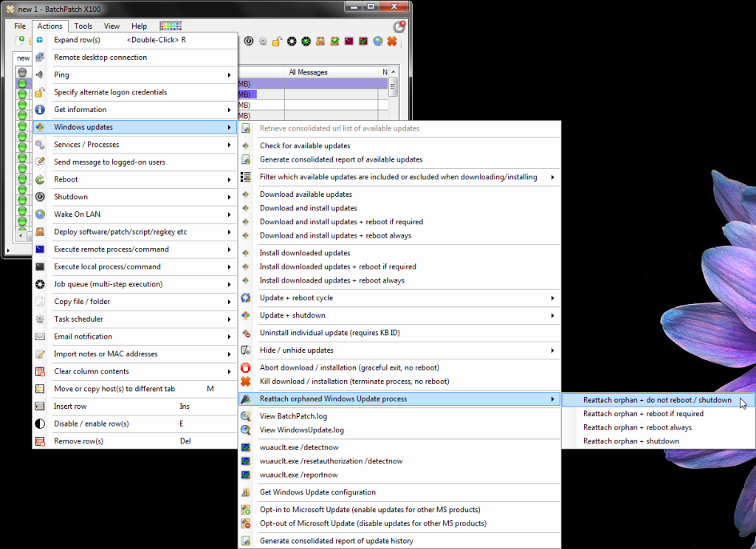756x549 pixels.
Task: Open the Tools menu
Action: 83,26
